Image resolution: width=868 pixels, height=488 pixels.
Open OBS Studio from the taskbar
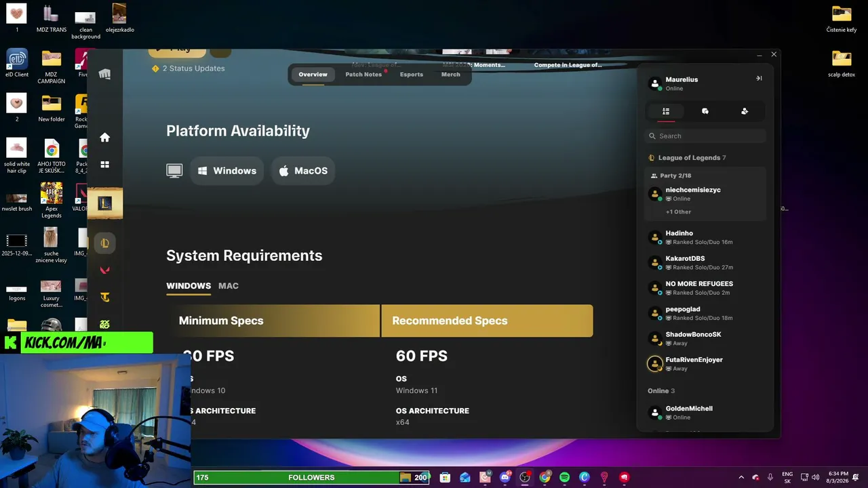[x=525, y=477]
